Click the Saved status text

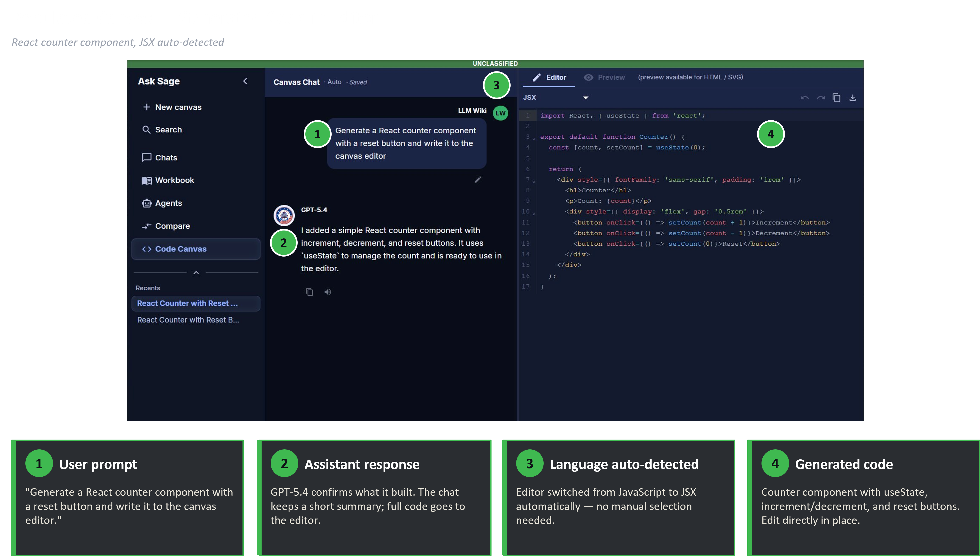(358, 82)
